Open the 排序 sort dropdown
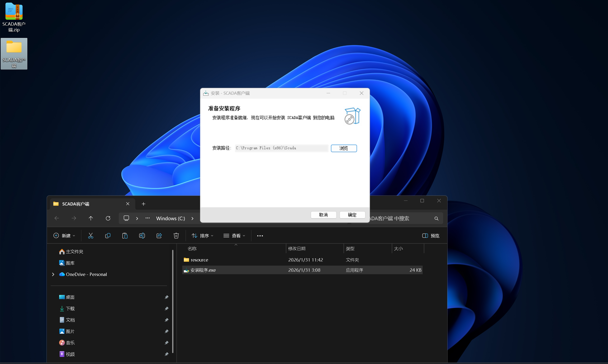Viewport: 608px width, 364px height. click(x=203, y=236)
